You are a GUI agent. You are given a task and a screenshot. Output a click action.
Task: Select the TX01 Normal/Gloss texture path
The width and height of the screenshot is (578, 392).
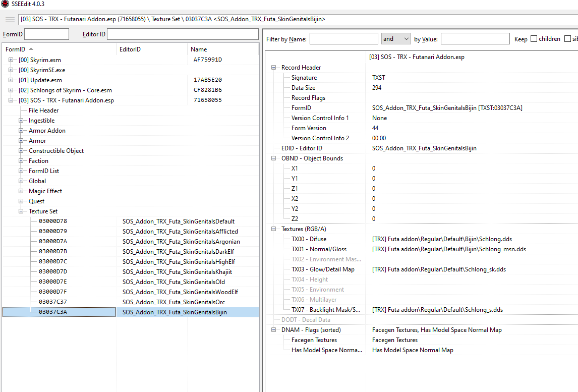[449, 249]
